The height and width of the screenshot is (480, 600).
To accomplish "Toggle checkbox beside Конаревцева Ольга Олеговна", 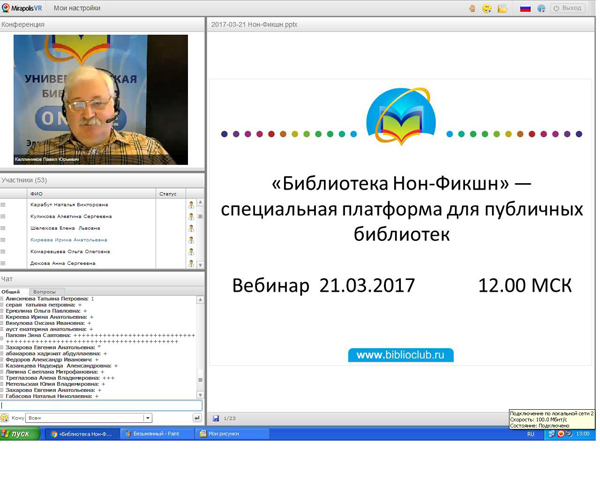I will [3, 252].
